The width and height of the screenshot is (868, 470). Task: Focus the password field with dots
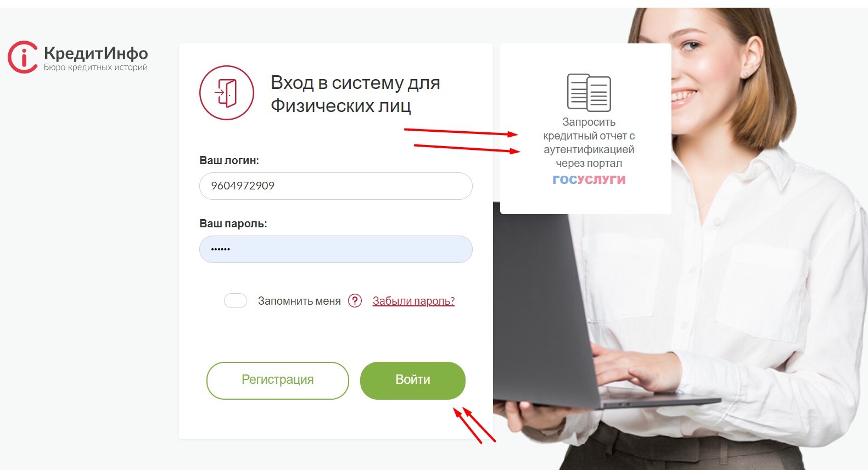point(336,249)
